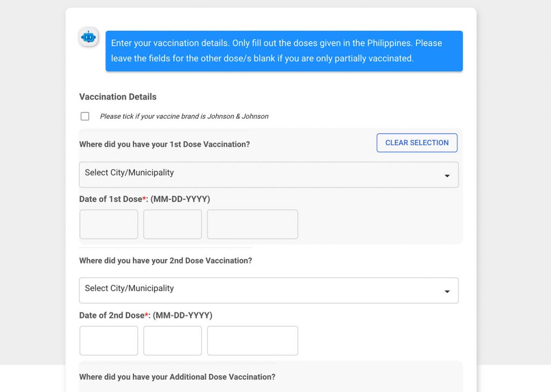The width and height of the screenshot is (551, 392).
Task: Click the 'Where did you have your 1st Dose Vaccination?' label
Action: pyautogui.click(x=165, y=144)
